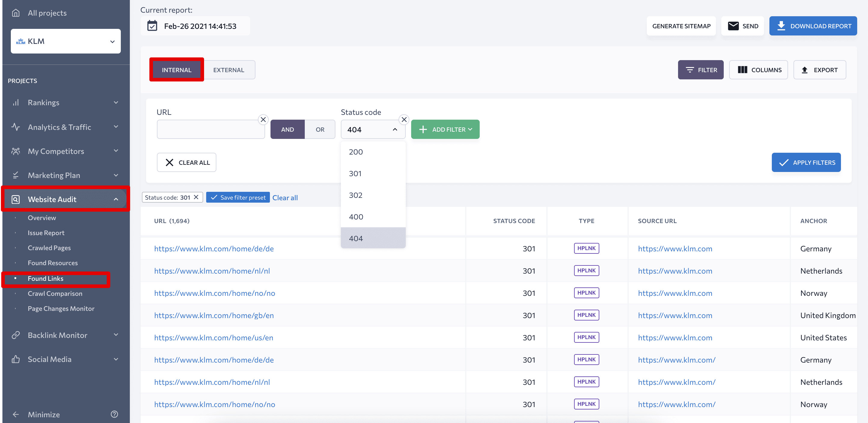Click Save filter preset button

tap(237, 198)
